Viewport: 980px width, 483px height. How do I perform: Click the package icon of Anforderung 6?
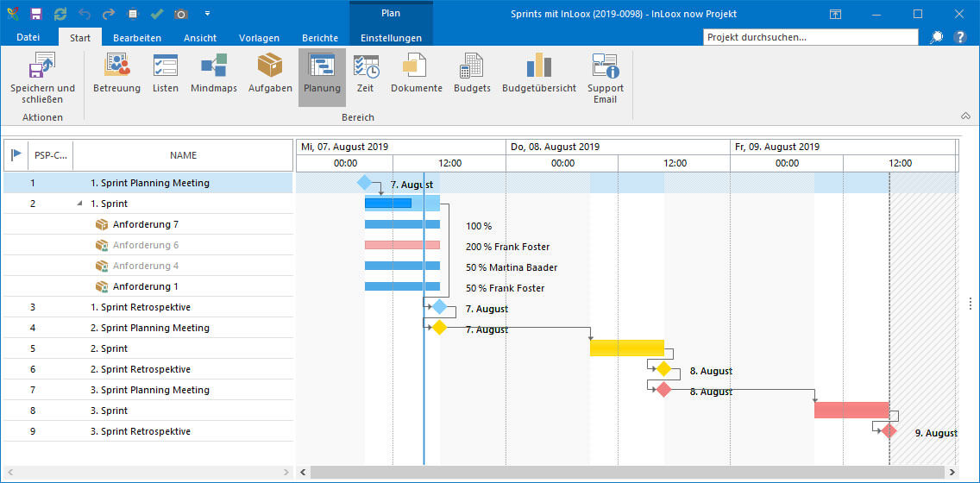(x=102, y=245)
